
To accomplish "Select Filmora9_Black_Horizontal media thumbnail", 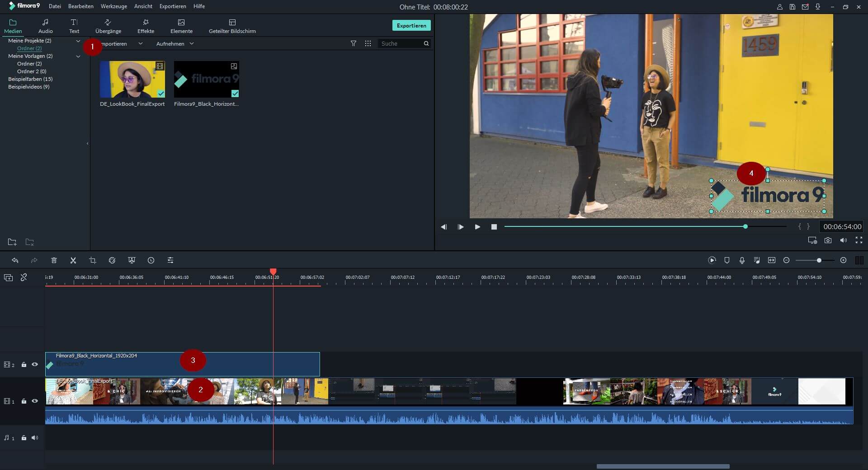I will point(207,80).
